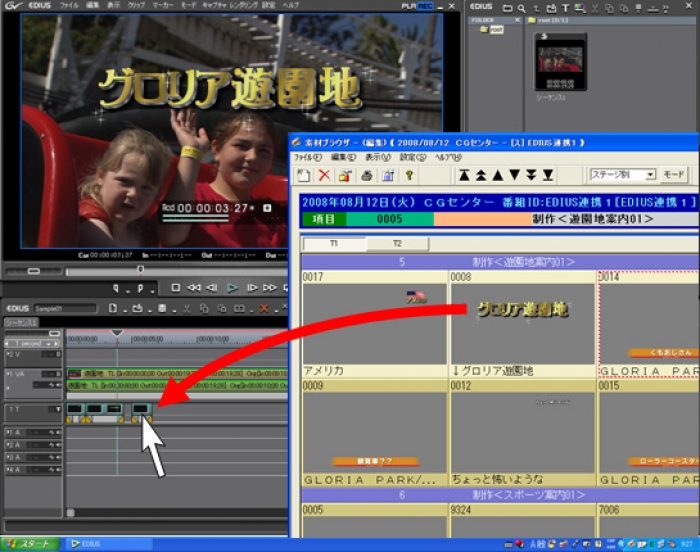Select the fourth title clip on T track
Image resolution: width=700 pixels, height=552 pixels.
pyautogui.click(x=142, y=409)
